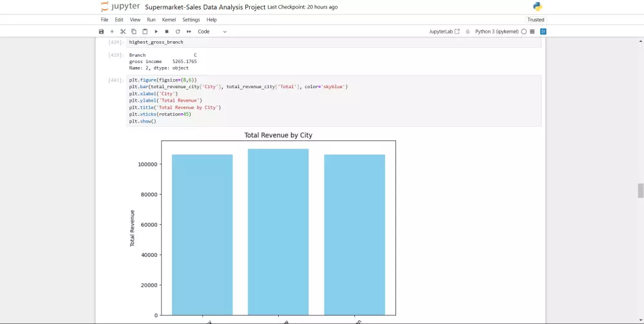Image resolution: width=644 pixels, height=324 pixels.
Task: Click the scrollbar down arrow
Action: tap(640, 320)
